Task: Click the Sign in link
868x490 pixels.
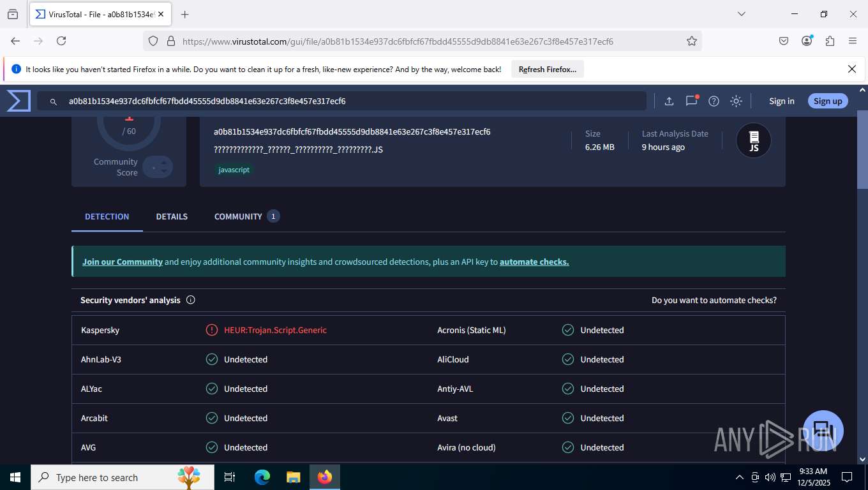Action: (782, 101)
